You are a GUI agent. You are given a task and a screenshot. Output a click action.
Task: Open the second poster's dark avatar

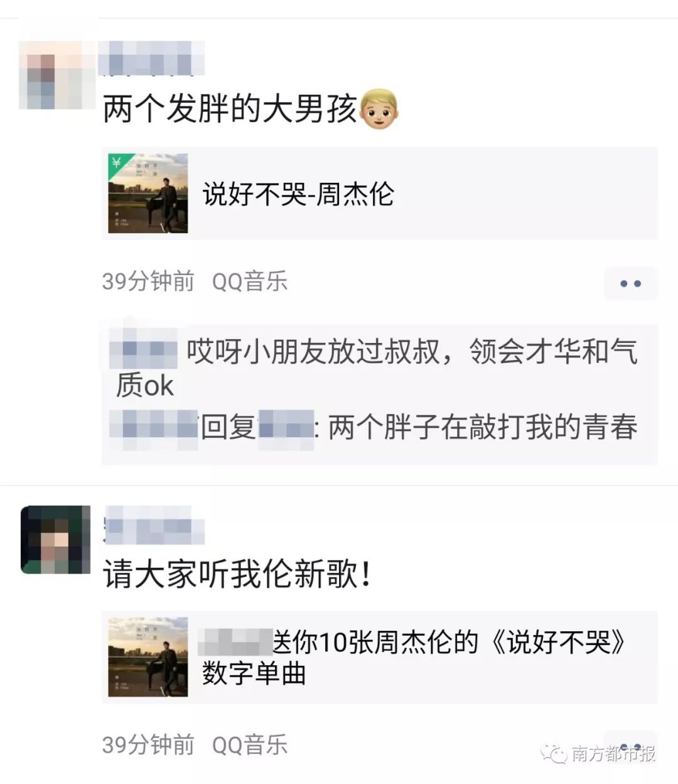coord(51,540)
